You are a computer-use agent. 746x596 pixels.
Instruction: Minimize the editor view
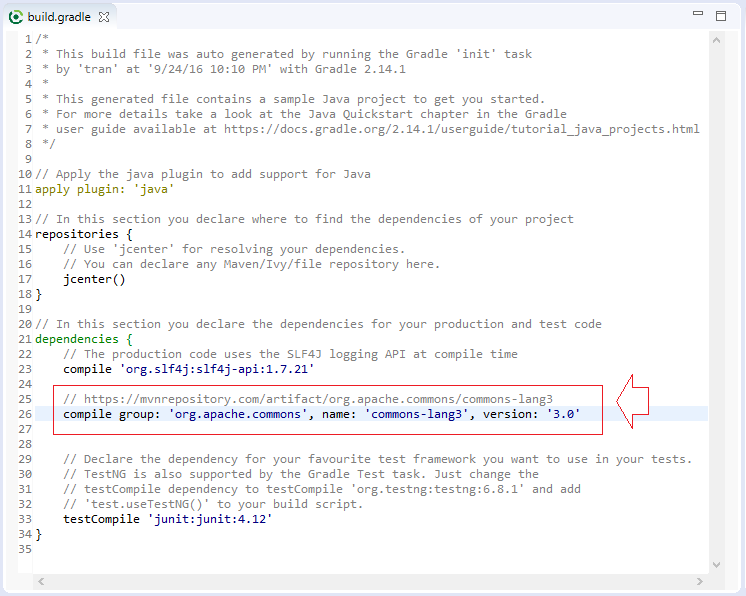click(x=697, y=13)
